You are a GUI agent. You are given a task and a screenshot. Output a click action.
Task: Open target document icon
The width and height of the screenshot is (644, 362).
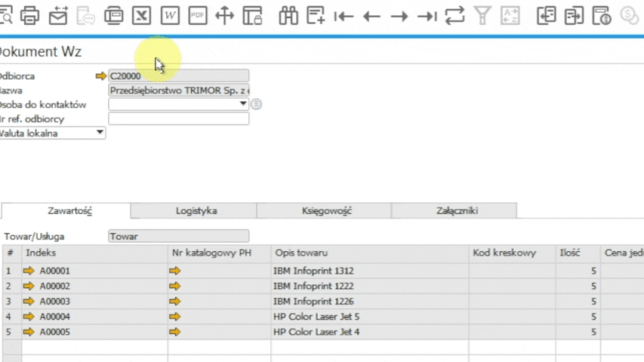pos(575,16)
